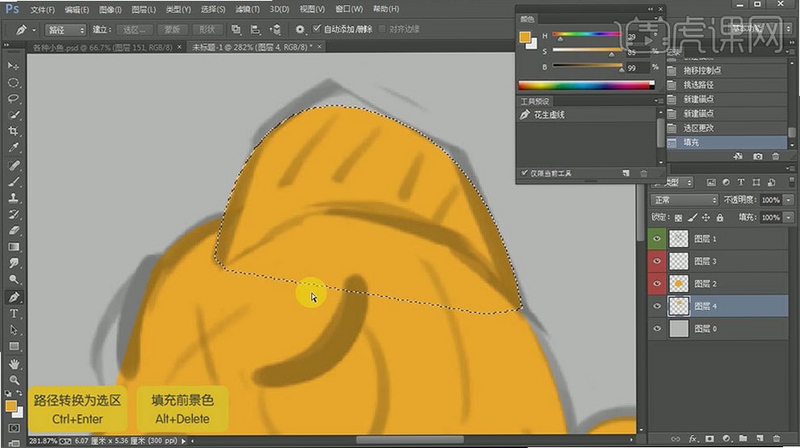Viewport: 800px width, 448px height.
Task: Toggle Auto Add/Delete checkbox
Action: 317,29
